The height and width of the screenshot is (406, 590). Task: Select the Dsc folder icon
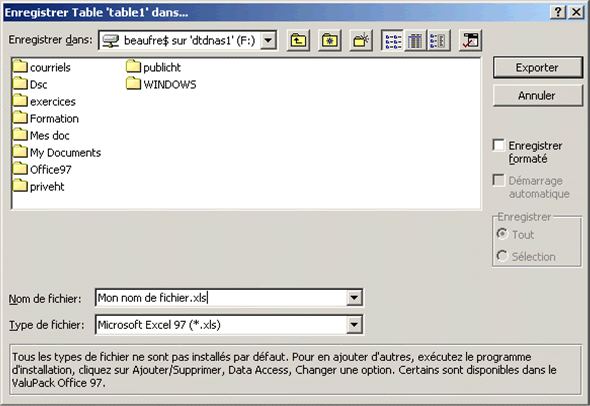tap(20, 84)
